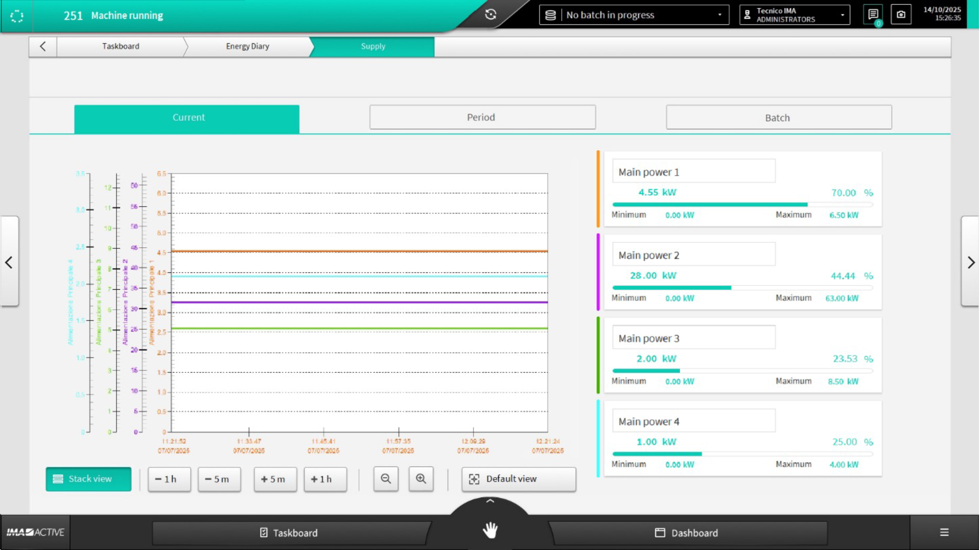Click Main power 2 progress bar
Screen dimensions: 980x550
742,287
